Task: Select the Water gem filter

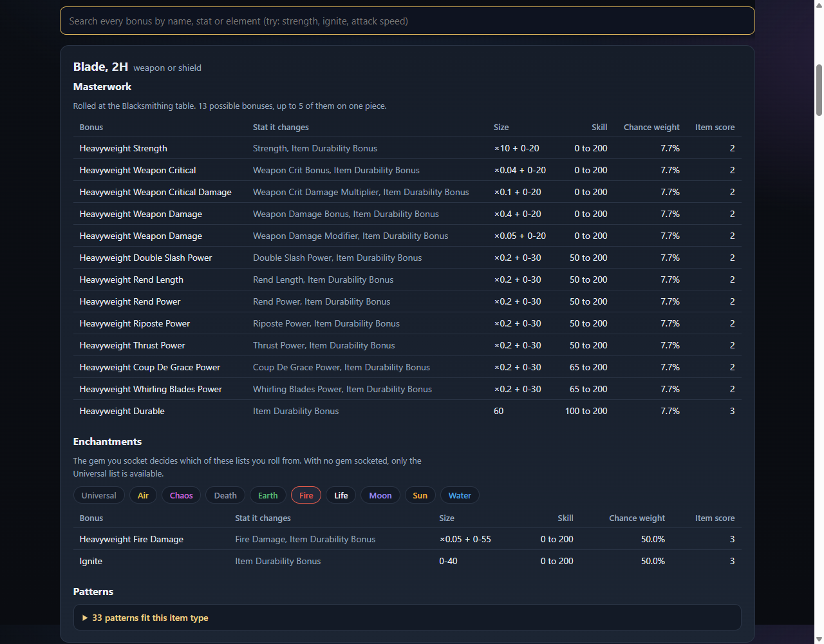Action: pyautogui.click(x=460, y=495)
